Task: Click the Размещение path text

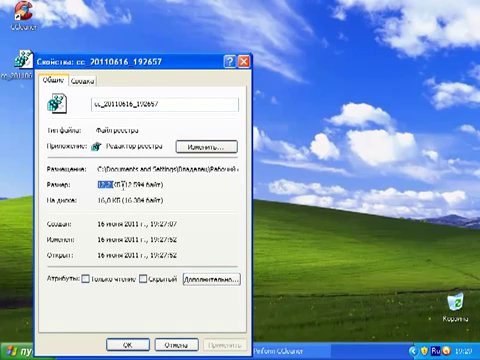Action: click(x=168, y=169)
